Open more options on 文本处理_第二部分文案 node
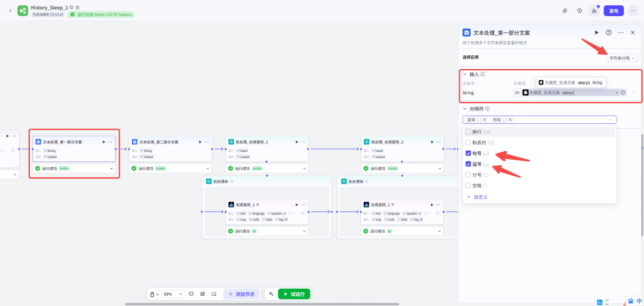This screenshot has height=306, width=644. coord(206,142)
